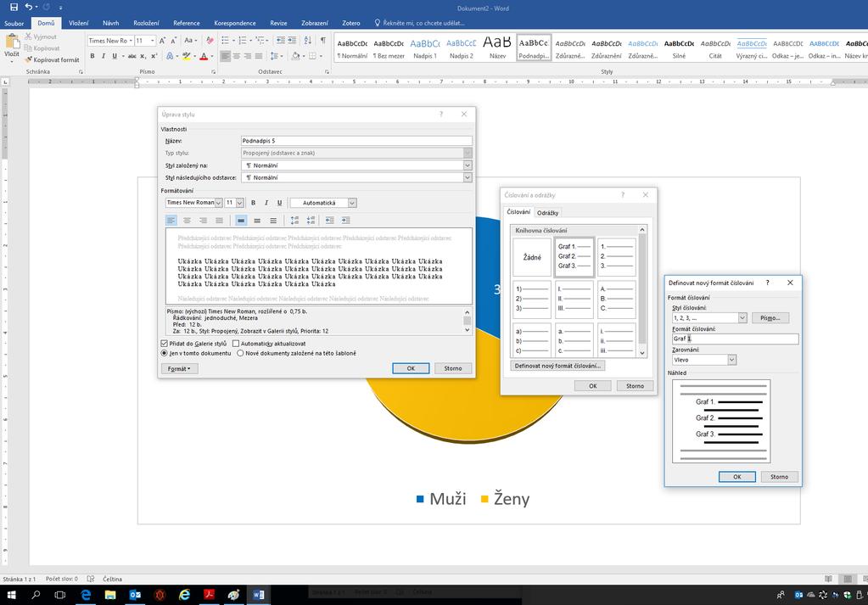Center align in Úprava stylu dialog

point(188,221)
